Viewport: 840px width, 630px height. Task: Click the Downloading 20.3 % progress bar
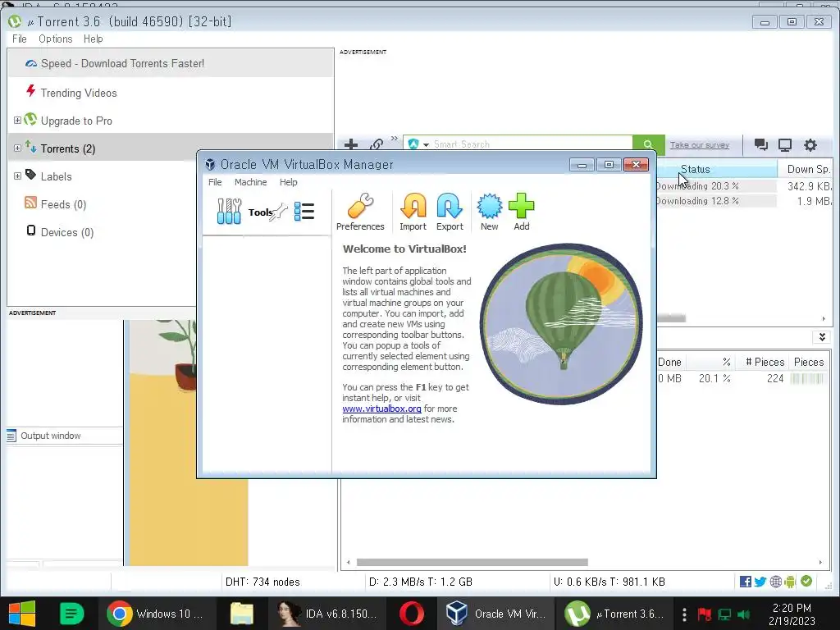coord(716,186)
